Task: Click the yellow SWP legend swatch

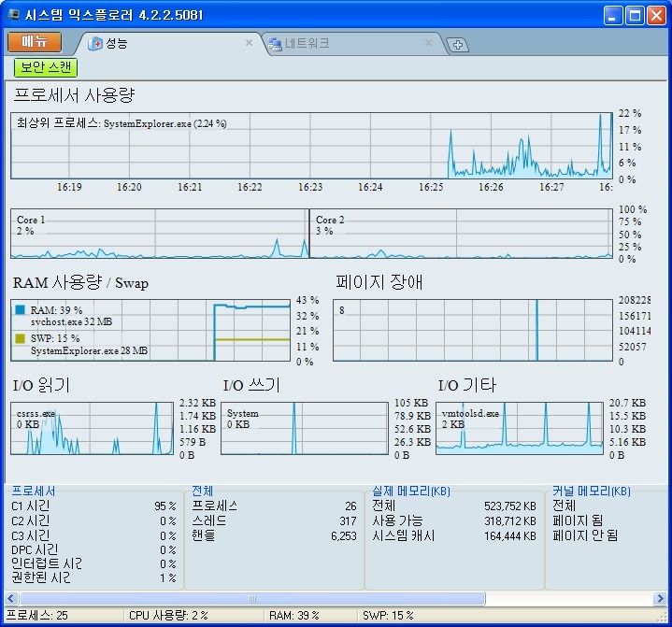Action: click(x=21, y=338)
